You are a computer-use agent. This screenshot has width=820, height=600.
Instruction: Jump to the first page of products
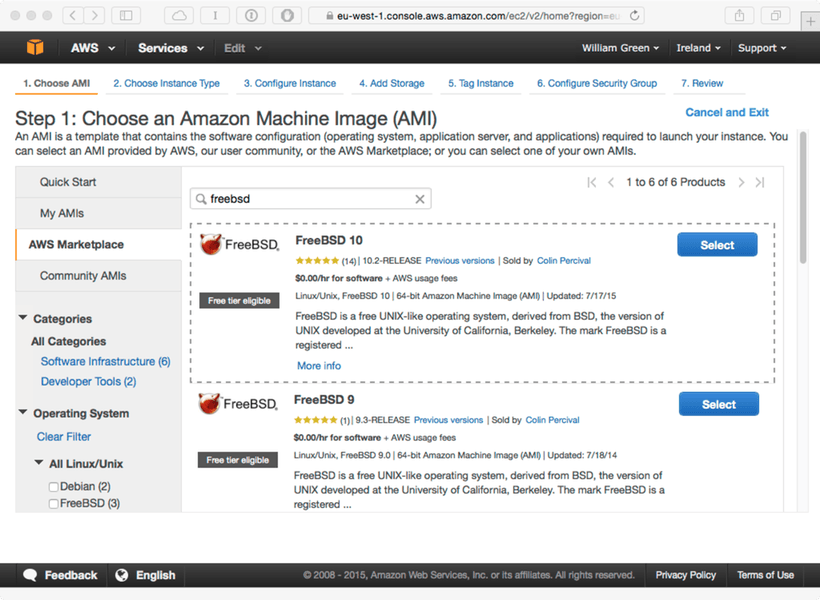(x=592, y=182)
